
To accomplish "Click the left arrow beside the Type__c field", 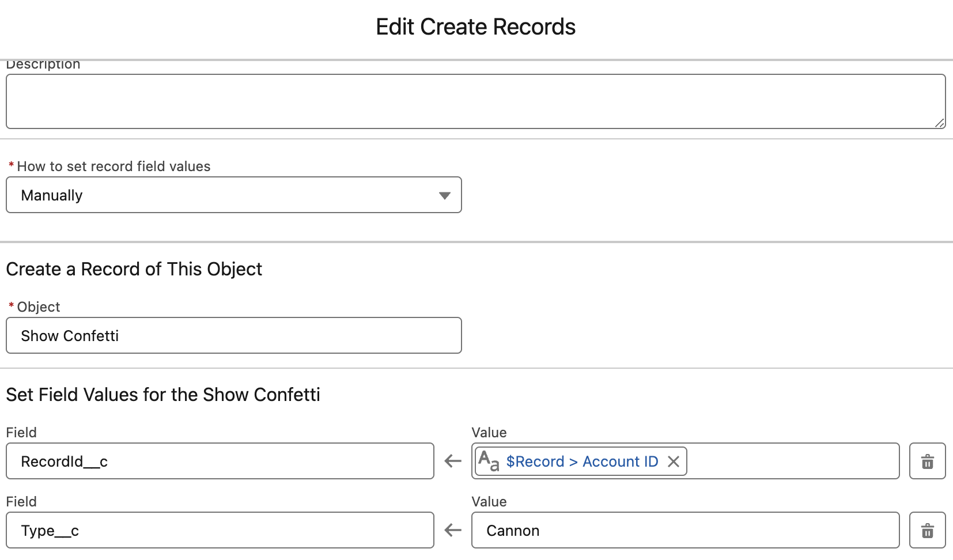I will (x=453, y=530).
